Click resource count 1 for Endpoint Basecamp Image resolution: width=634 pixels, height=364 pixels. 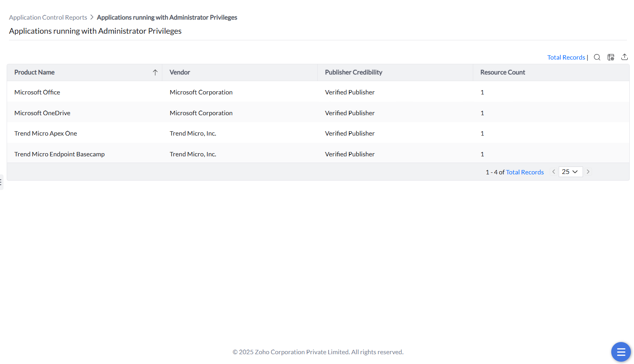[482, 154]
